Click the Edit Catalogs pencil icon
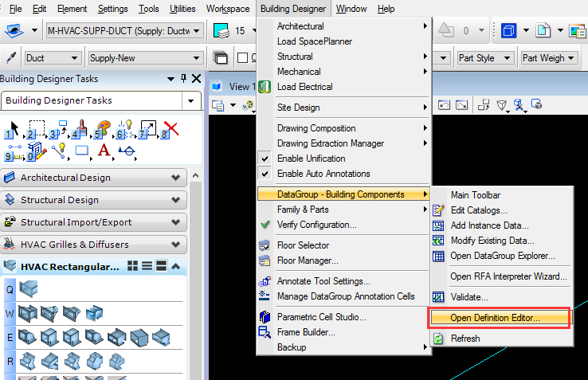 point(438,210)
